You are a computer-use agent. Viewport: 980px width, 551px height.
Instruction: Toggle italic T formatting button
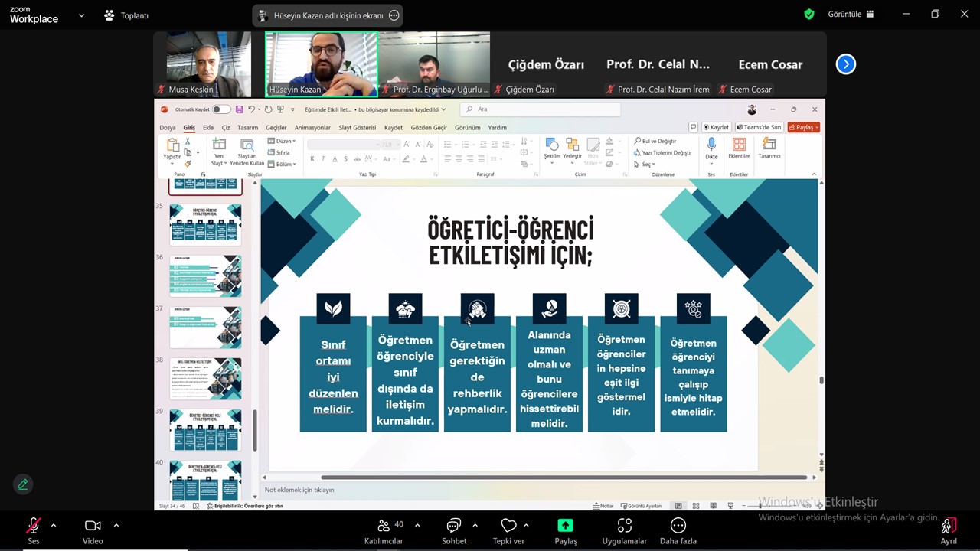[323, 159]
